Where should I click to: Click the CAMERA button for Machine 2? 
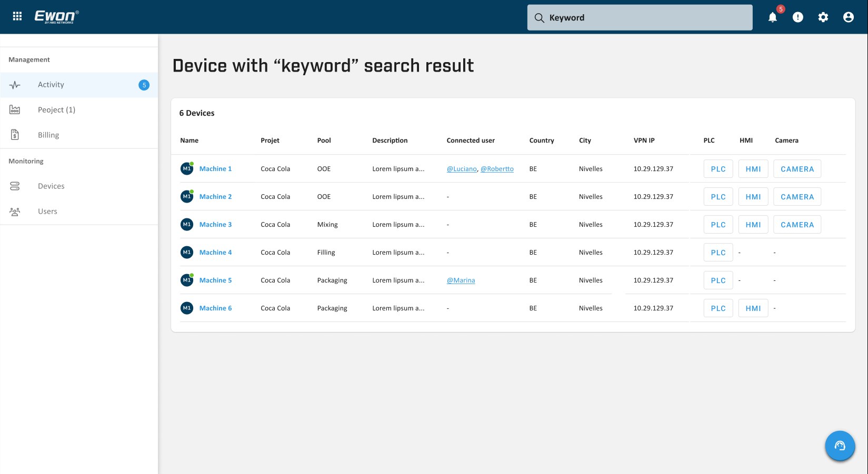(x=797, y=197)
